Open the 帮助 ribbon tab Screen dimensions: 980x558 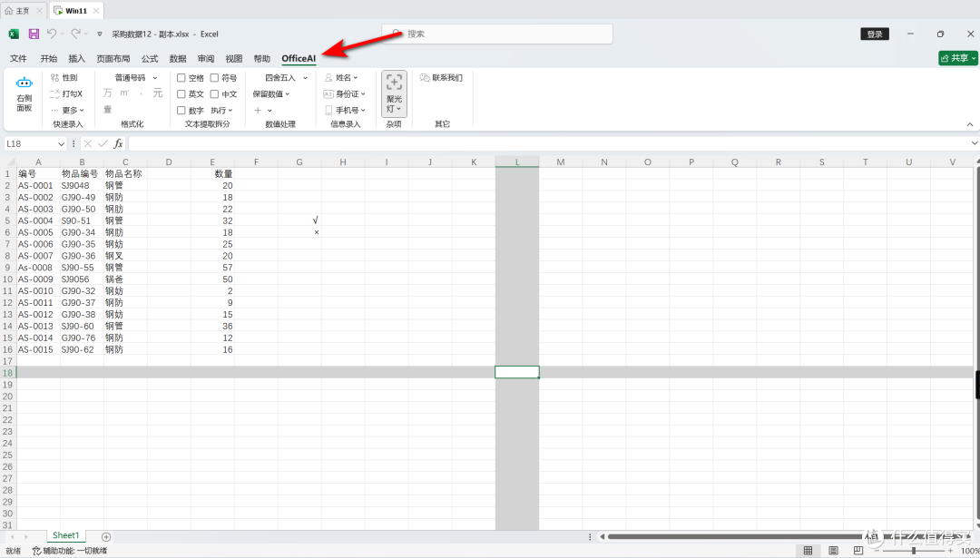click(x=262, y=59)
